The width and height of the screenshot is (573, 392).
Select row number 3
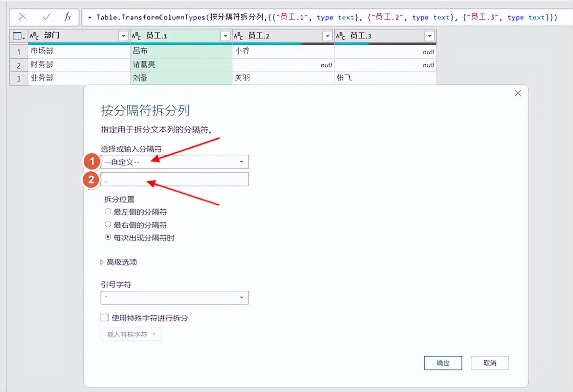tap(19, 78)
